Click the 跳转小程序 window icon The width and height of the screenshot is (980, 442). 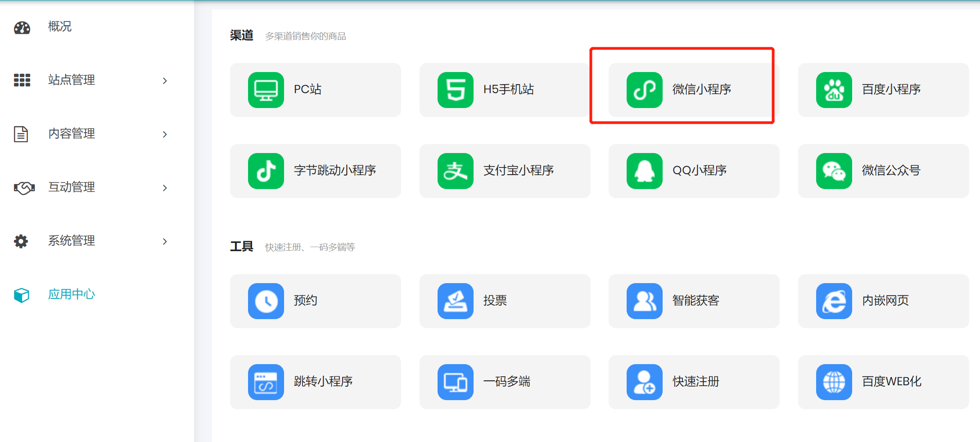point(266,382)
